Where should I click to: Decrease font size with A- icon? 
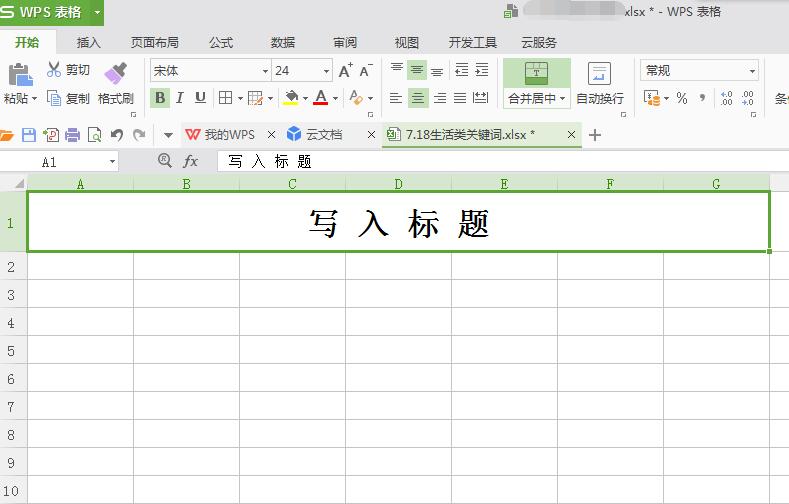[366, 70]
